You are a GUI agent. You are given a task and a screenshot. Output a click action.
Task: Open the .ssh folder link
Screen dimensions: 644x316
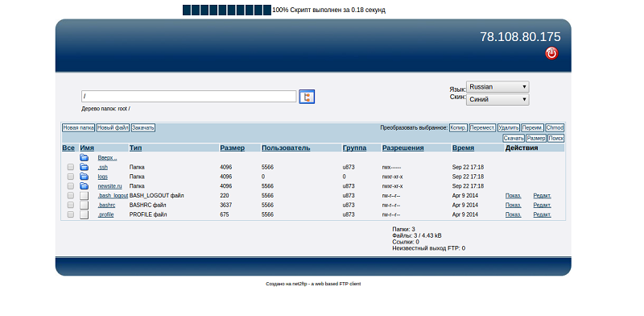coord(103,167)
